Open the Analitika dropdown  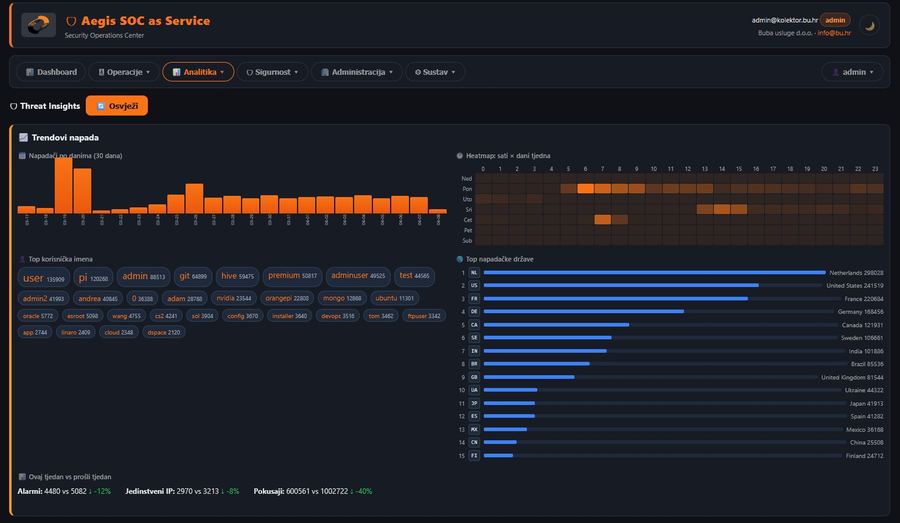pyautogui.click(x=198, y=72)
